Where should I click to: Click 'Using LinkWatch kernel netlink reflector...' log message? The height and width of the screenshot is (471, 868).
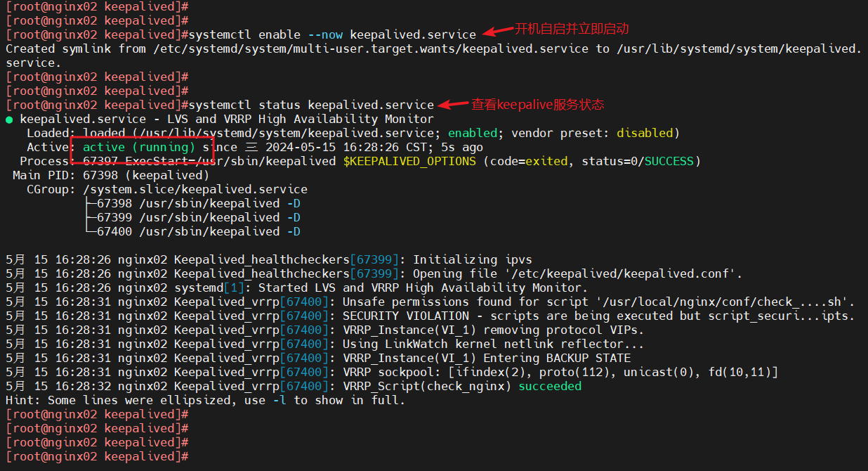(494, 344)
